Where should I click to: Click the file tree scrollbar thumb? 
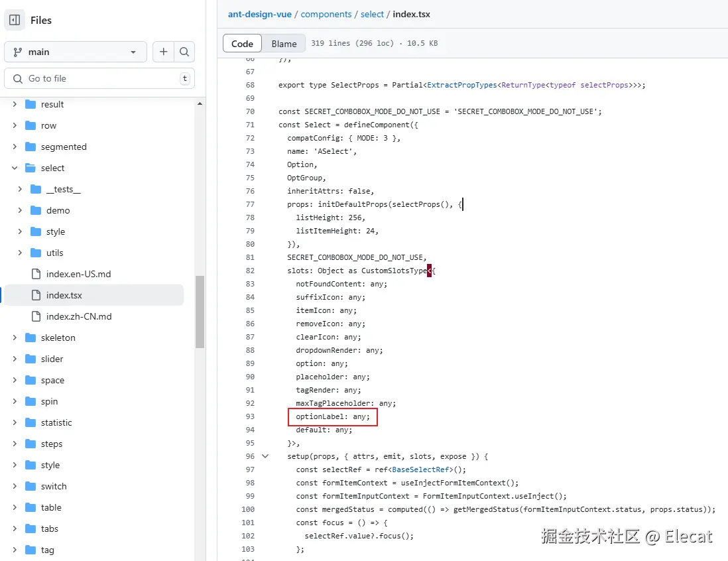coord(200,312)
